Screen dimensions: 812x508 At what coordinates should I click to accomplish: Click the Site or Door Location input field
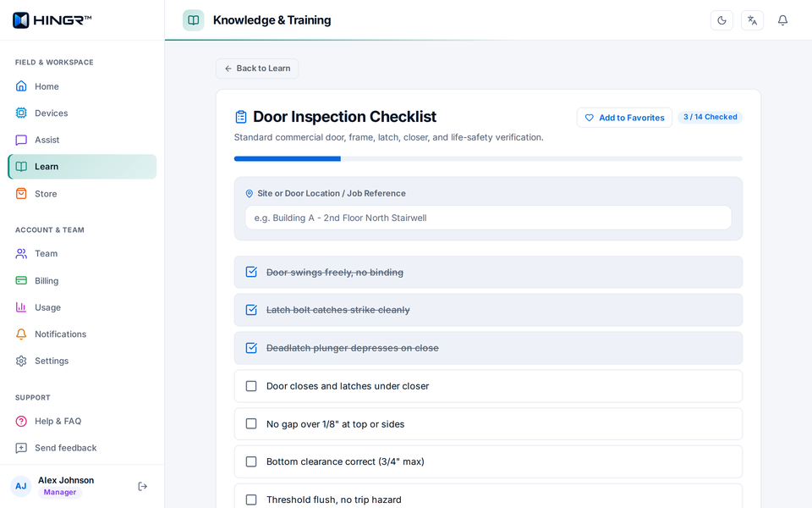(488, 218)
